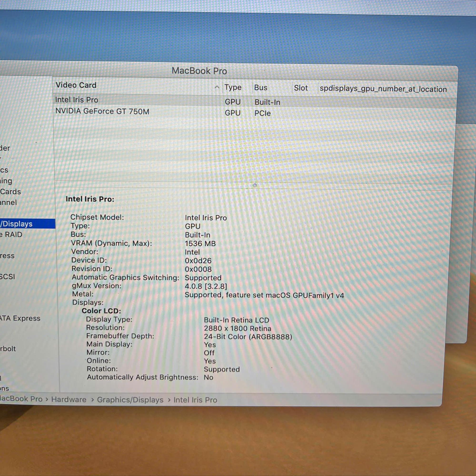
Task: Select the SCSI item in the sidebar
Action: pyautogui.click(x=7, y=276)
